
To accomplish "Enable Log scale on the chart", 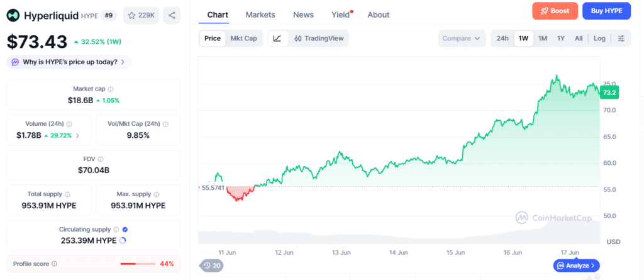I will pyautogui.click(x=599, y=38).
